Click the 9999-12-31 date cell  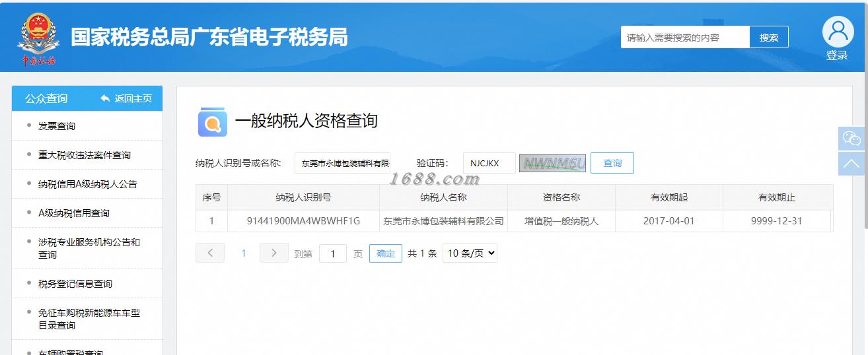[x=777, y=221]
